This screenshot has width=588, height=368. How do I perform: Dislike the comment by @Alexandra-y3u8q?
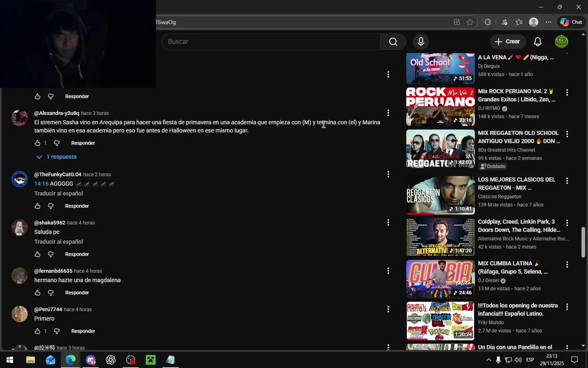pos(57,143)
